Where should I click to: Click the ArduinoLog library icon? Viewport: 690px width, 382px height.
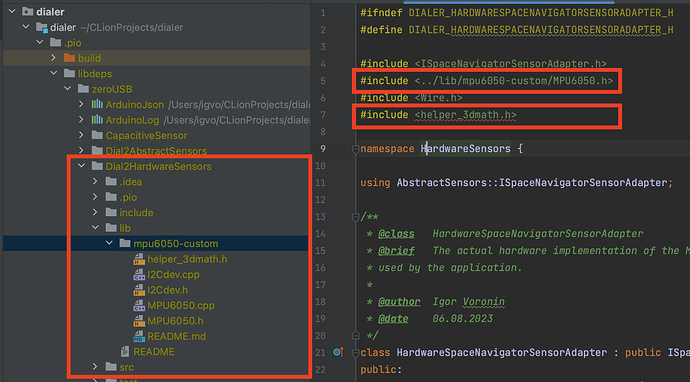97,120
